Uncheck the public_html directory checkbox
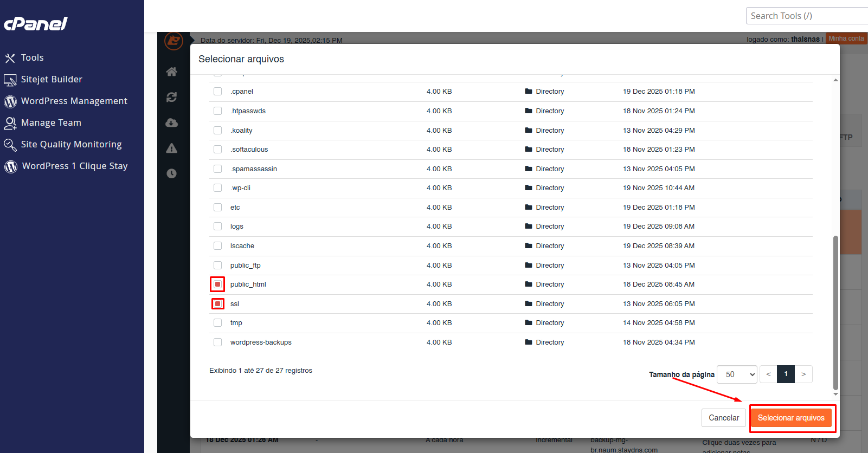This screenshot has height=453, width=868. (x=217, y=284)
